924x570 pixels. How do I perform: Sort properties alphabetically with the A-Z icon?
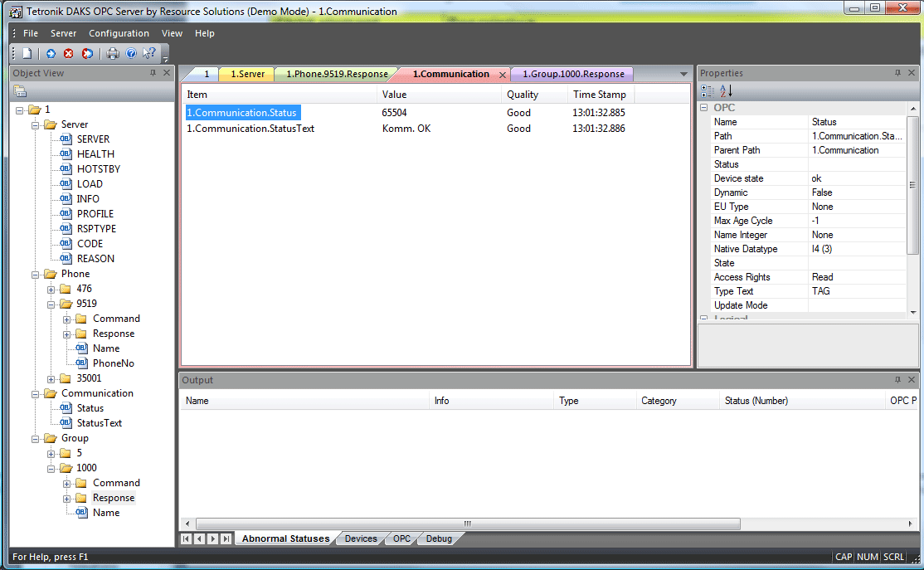coord(726,90)
